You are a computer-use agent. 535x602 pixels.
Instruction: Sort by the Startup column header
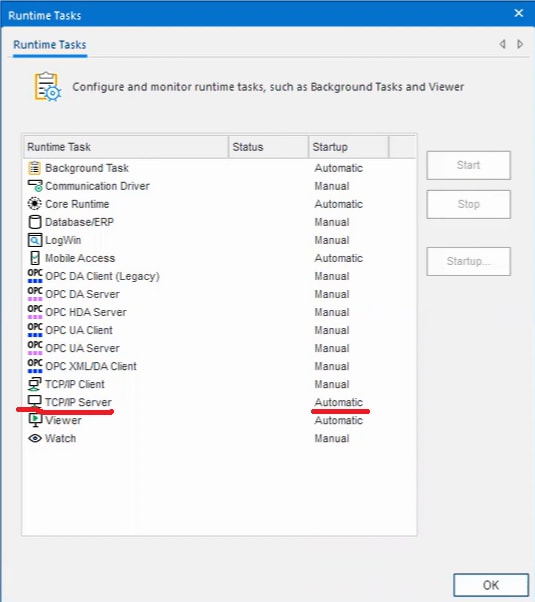348,147
